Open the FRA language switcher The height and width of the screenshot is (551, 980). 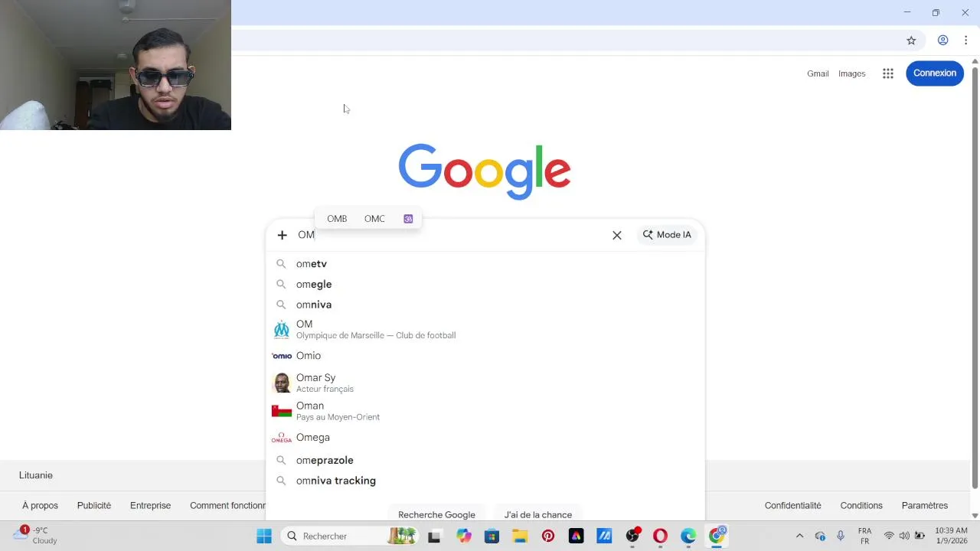(864, 536)
